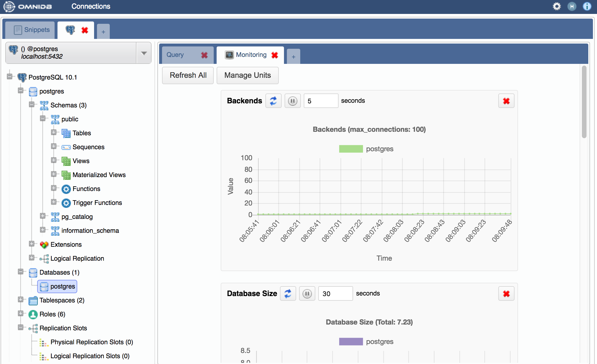The width and height of the screenshot is (597, 364).
Task: Close the Query tab
Action: point(204,55)
